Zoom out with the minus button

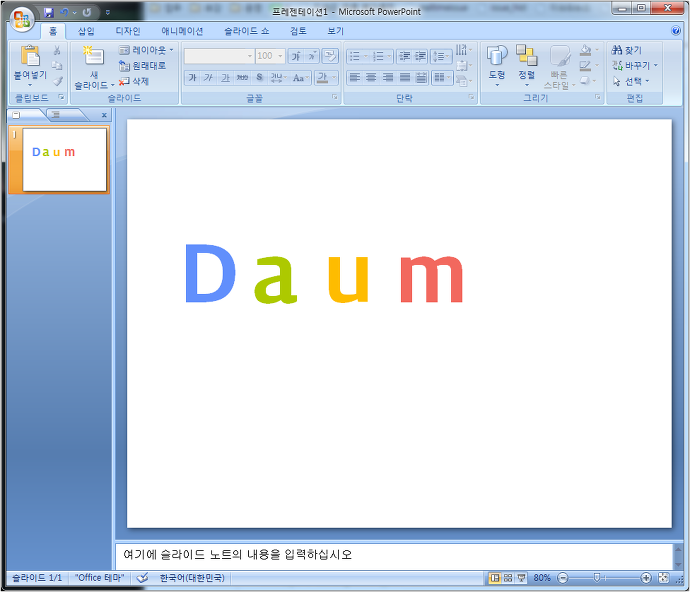(562, 578)
